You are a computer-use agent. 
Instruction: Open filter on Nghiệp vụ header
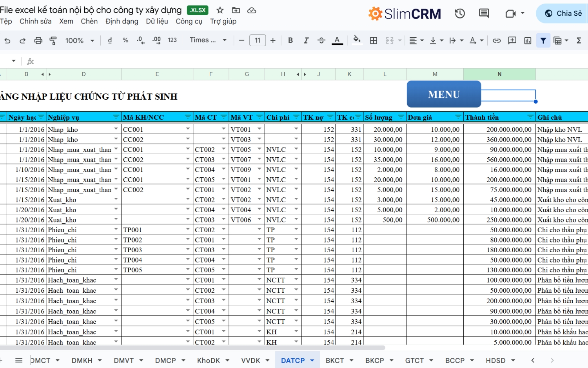tap(116, 117)
